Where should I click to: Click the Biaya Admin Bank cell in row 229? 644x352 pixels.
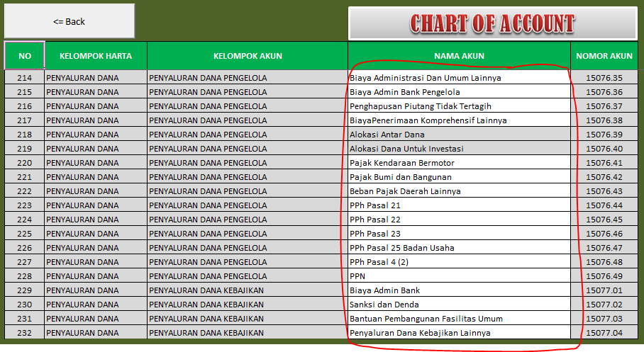tap(459, 290)
